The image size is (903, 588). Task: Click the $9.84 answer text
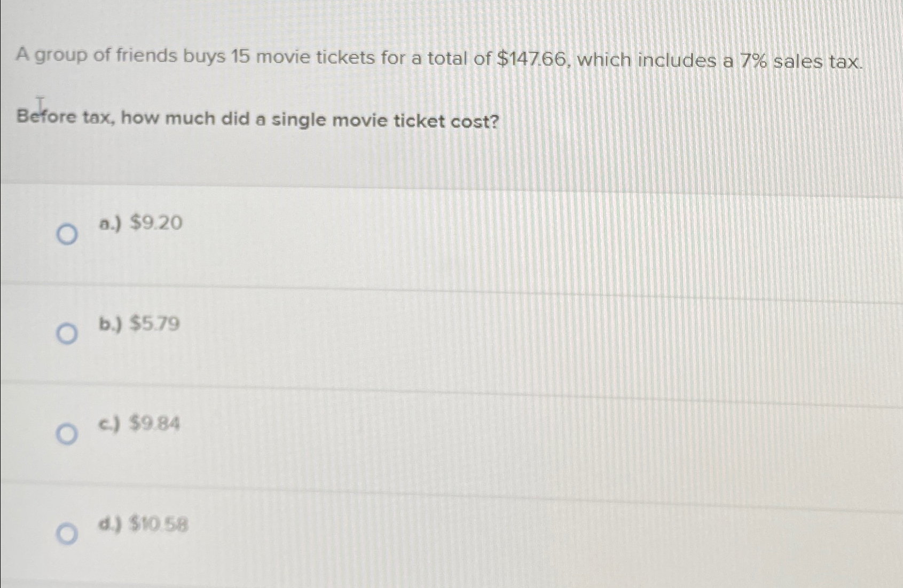pyautogui.click(x=155, y=424)
